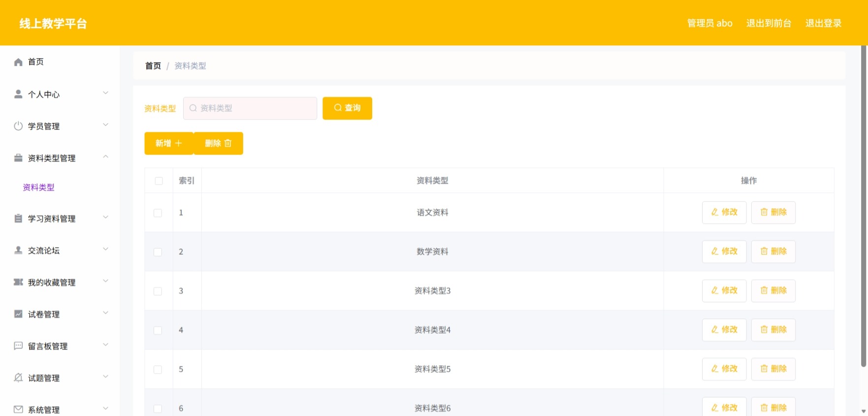This screenshot has height=416, width=868.
Task: Click the chat bubble icon beside 留言板管理
Action: coord(18,346)
